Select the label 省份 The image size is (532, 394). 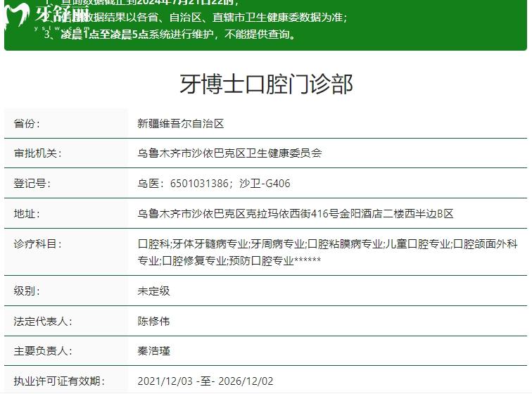[x=27, y=124]
